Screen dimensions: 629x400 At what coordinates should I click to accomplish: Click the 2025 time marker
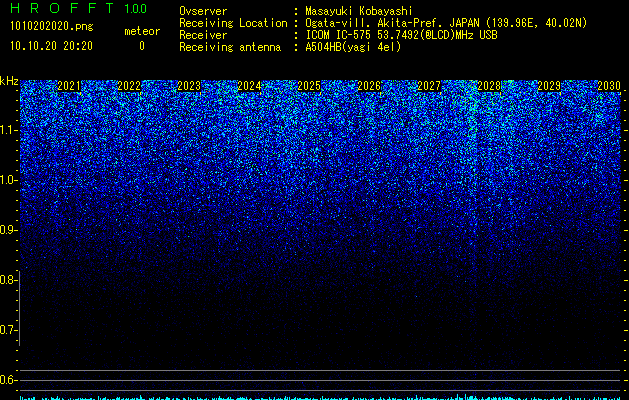(309, 86)
